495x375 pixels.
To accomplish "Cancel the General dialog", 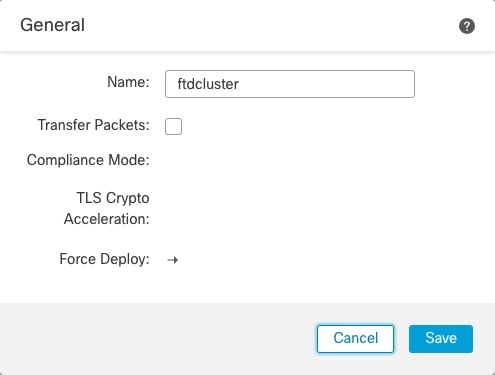I will pos(355,339).
